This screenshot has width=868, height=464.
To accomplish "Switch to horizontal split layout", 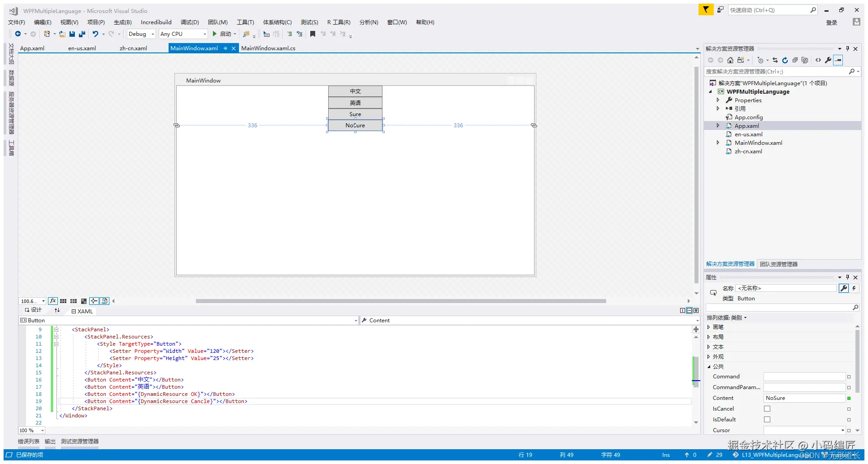I will 690,310.
